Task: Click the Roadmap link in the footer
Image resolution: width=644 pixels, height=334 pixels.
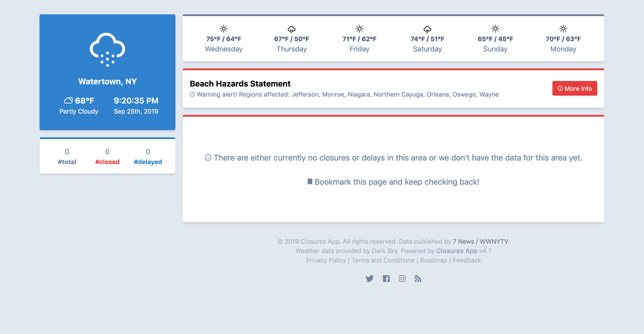Action: 433,260
